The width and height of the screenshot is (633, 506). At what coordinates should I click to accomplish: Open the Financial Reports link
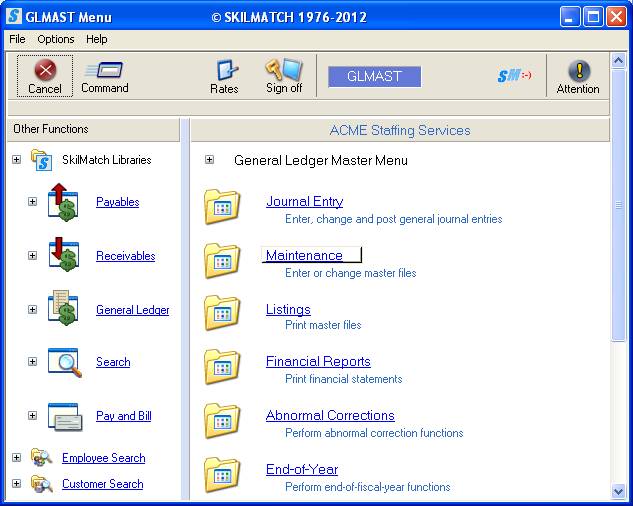tap(318, 361)
